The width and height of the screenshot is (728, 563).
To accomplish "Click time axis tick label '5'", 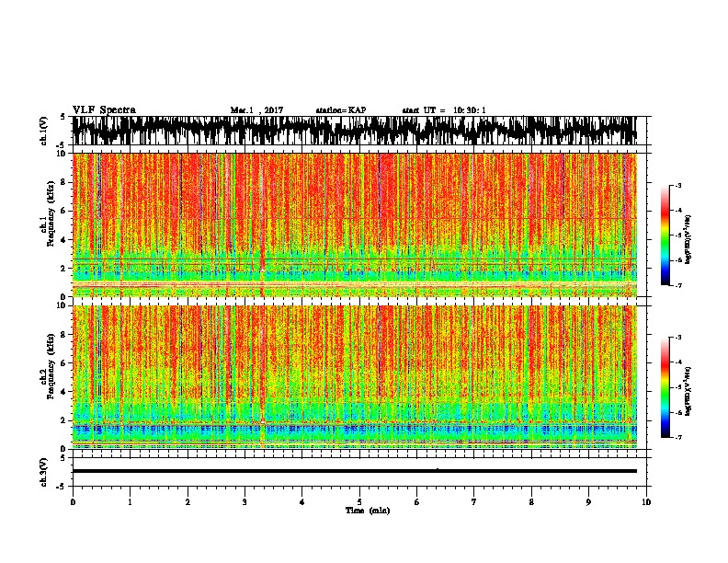I will pyautogui.click(x=359, y=502).
